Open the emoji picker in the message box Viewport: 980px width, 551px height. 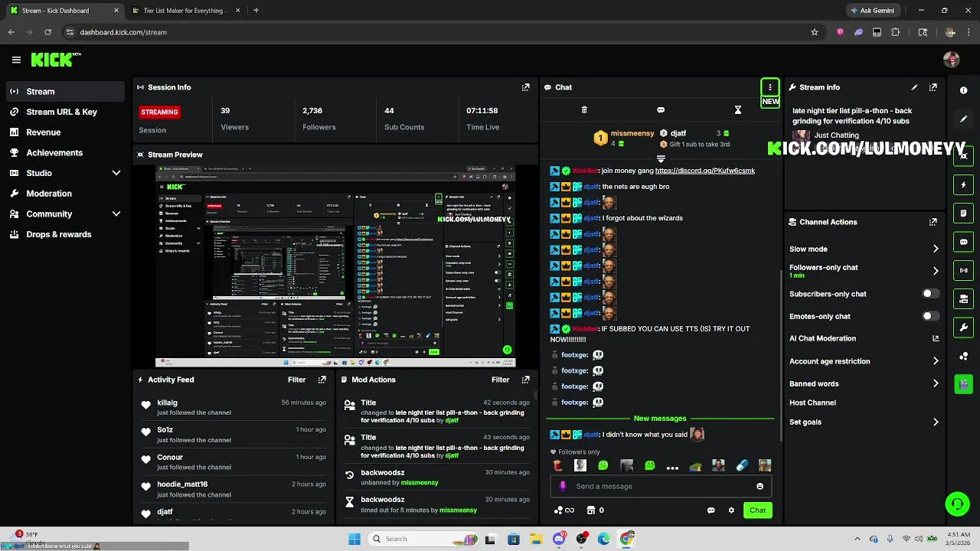click(759, 486)
